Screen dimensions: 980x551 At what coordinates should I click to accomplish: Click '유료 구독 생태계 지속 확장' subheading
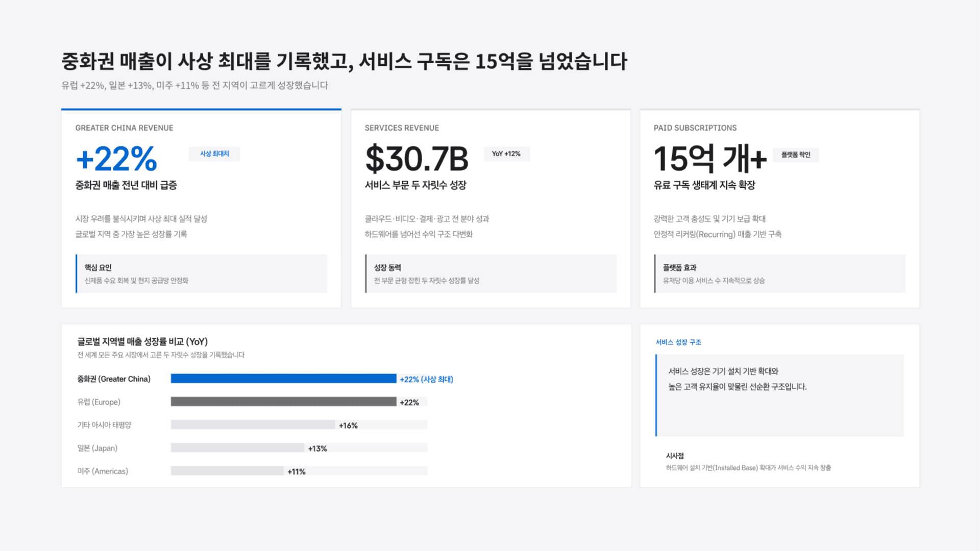click(704, 185)
